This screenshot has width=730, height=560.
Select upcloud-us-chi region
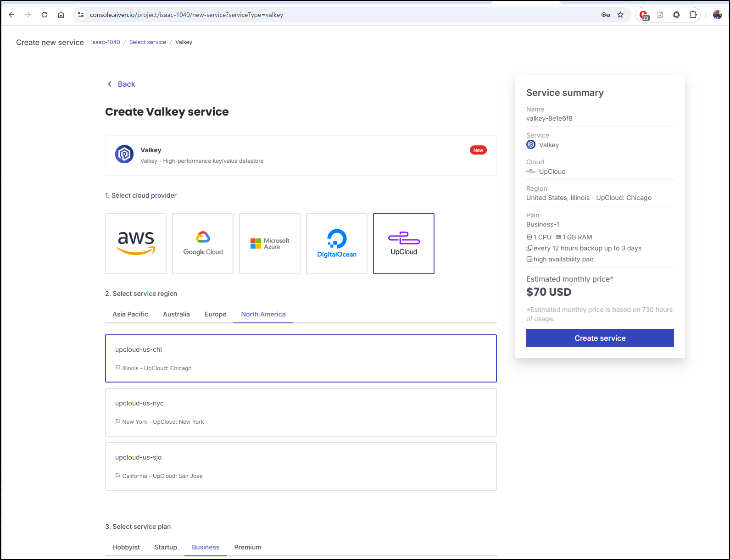coord(301,358)
